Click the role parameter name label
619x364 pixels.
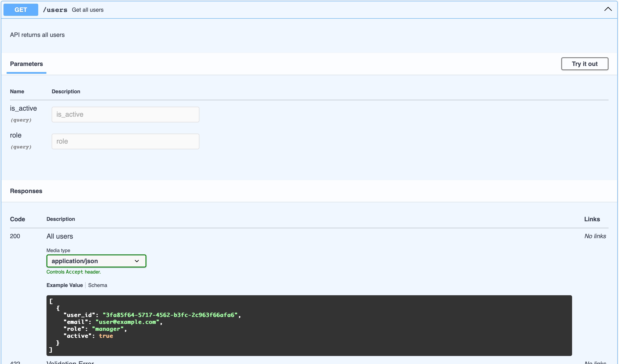pyautogui.click(x=16, y=135)
